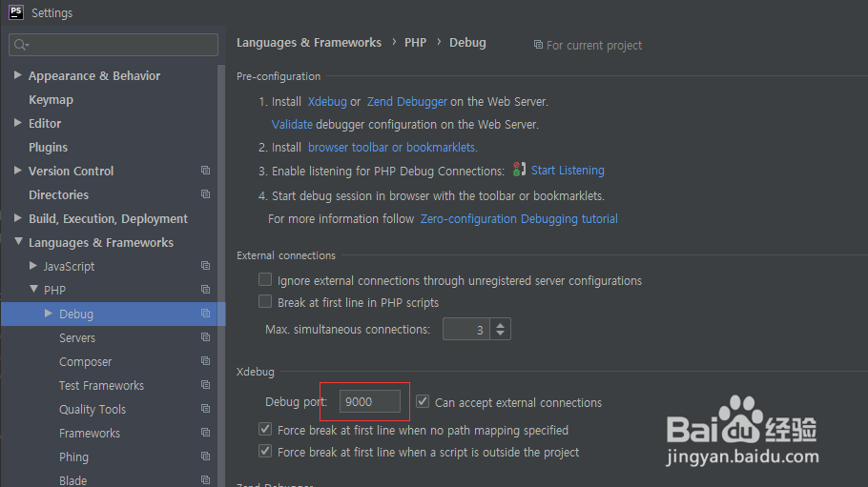Screen dimensions: 868x487
Task: Click the project-level icon beside Frameworks
Action: click(x=205, y=433)
